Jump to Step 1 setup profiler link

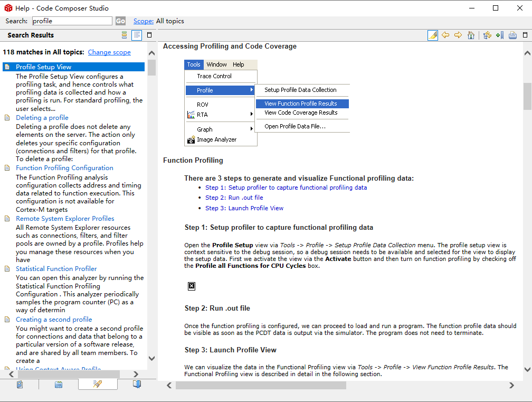click(x=286, y=188)
